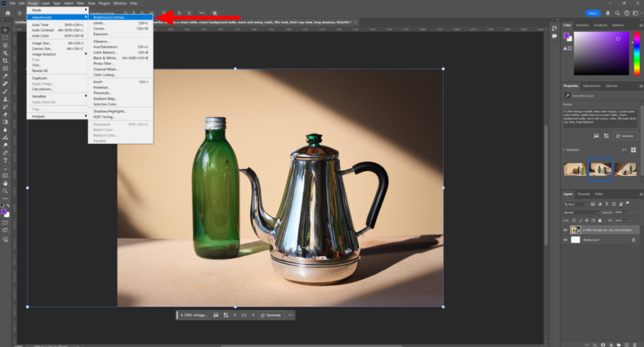644x347 pixels.
Task: Click Generate in the contextual task bar
Action: [271, 316]
